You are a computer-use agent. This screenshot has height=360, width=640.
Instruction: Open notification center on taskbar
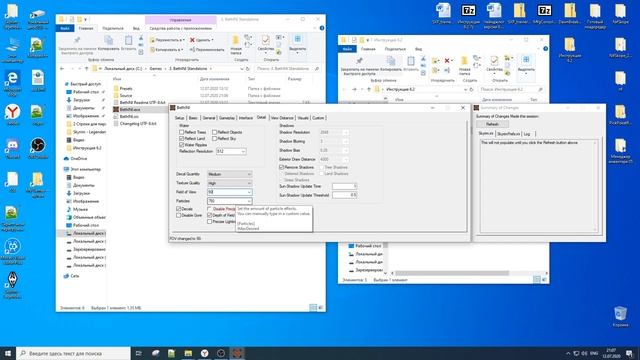click(630, 353)
